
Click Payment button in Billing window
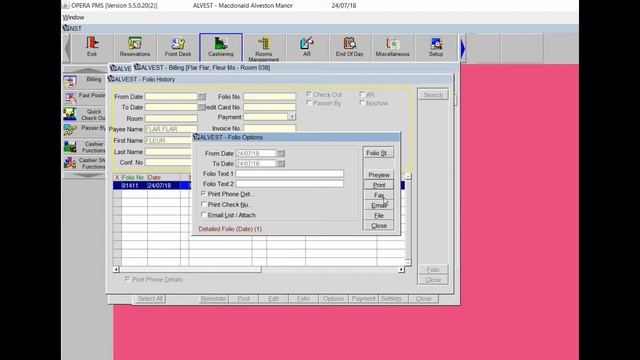[x=363, y=299]
